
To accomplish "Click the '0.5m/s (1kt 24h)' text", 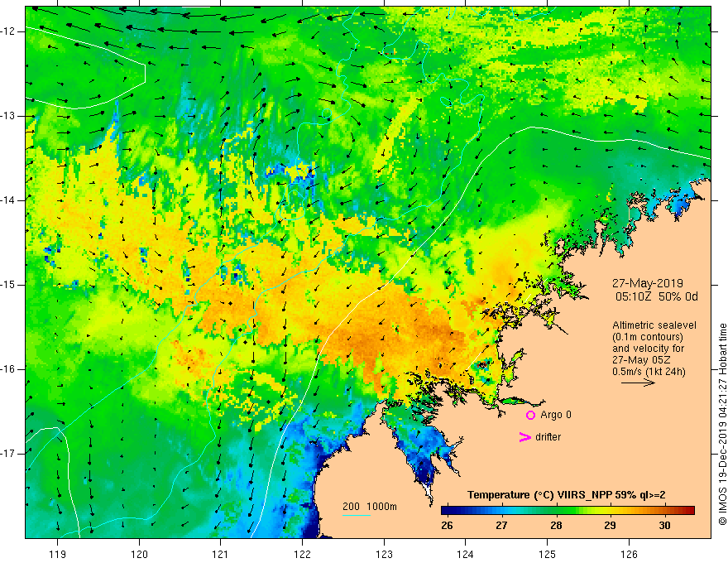I will coord(649,372).
